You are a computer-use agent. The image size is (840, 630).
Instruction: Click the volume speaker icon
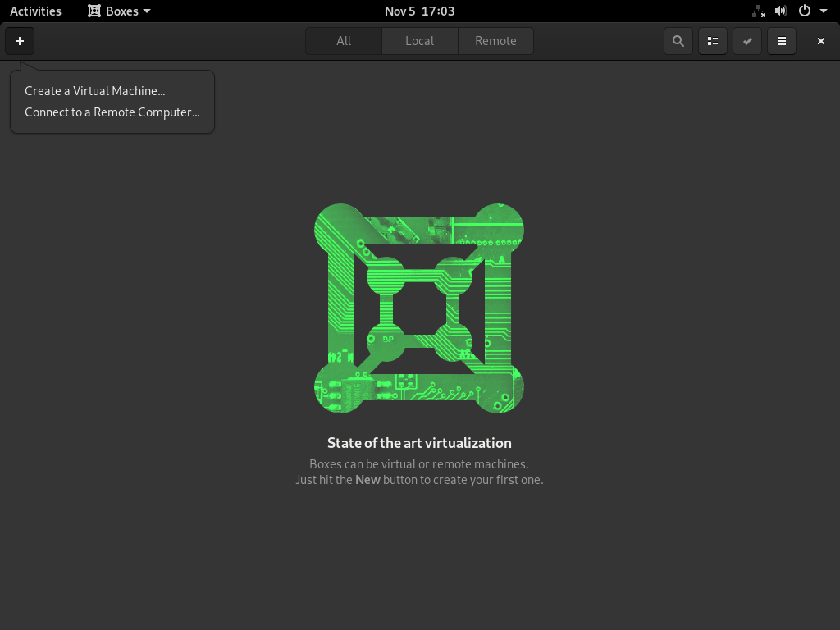[x=781, y=11]
